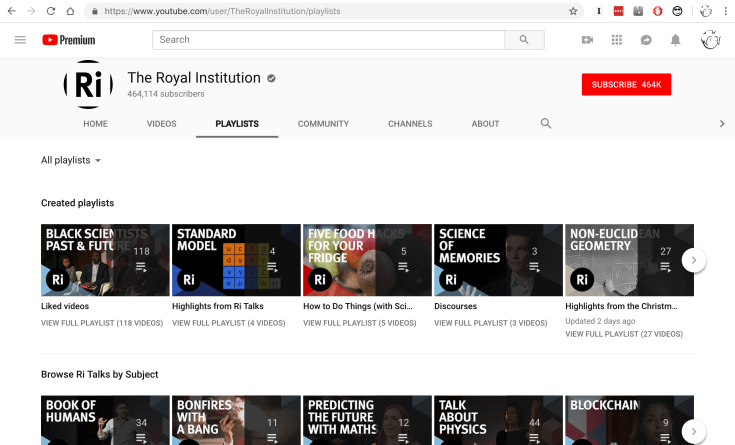Show next Created playlists with arrow
This screenshot has height=445, width=735.
(x=694, y=260)
